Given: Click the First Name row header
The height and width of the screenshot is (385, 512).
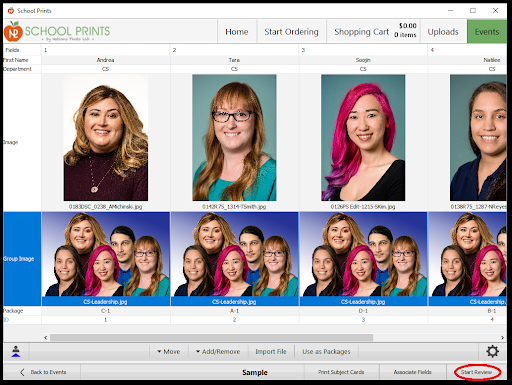Looking at the screenshot, I should [x=22, y=60].
